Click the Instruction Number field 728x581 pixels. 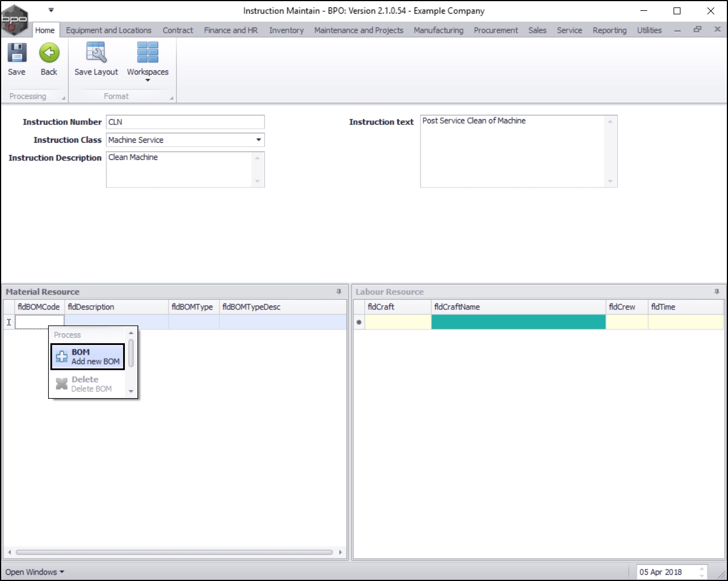tap(185, 122)
